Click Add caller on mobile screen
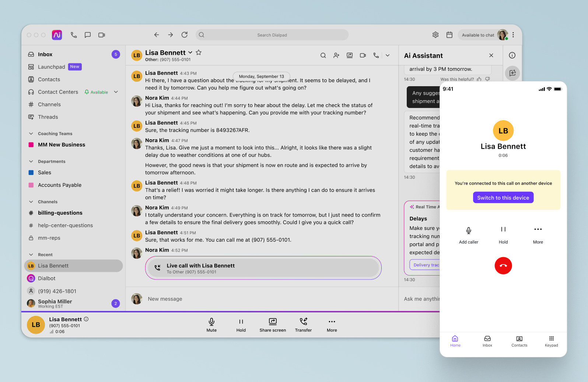The width and height of the screenshot is (588, 382). (468, 235)
